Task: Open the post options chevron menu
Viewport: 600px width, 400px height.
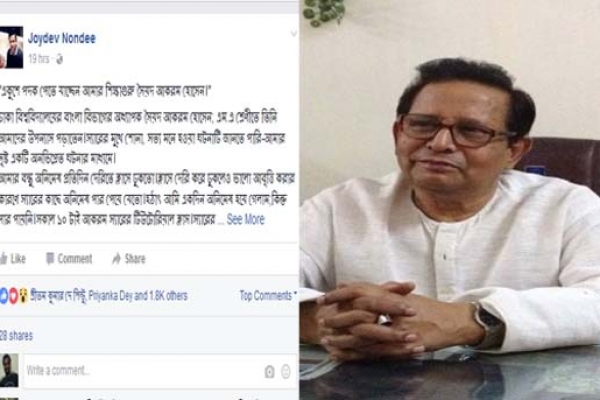Action: pyautogui.click(x=293, y=34)
